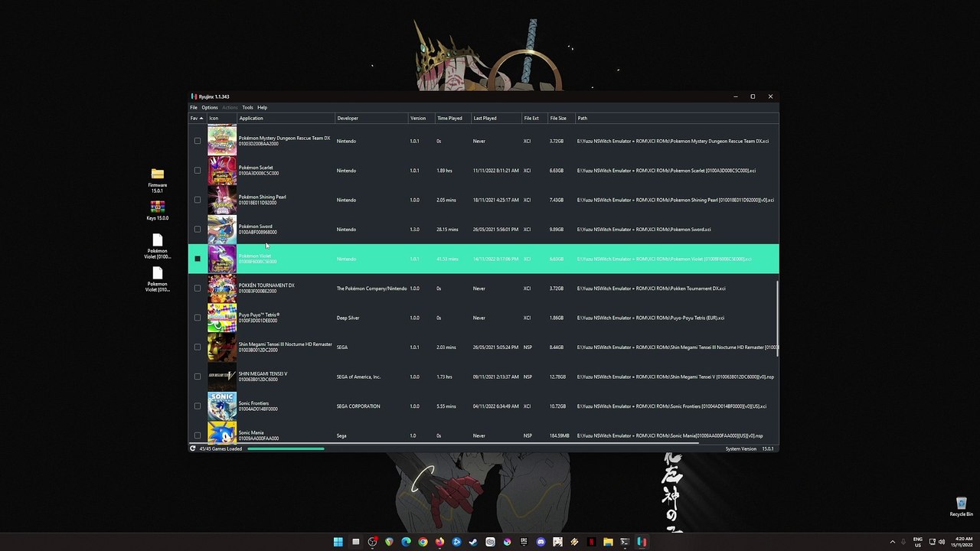Image resolution: width=980 pixels, height=551 pixels.
Task: Toggle favorite checkbox for Pokémon Shining Pearl
Action: coord(198,200)
